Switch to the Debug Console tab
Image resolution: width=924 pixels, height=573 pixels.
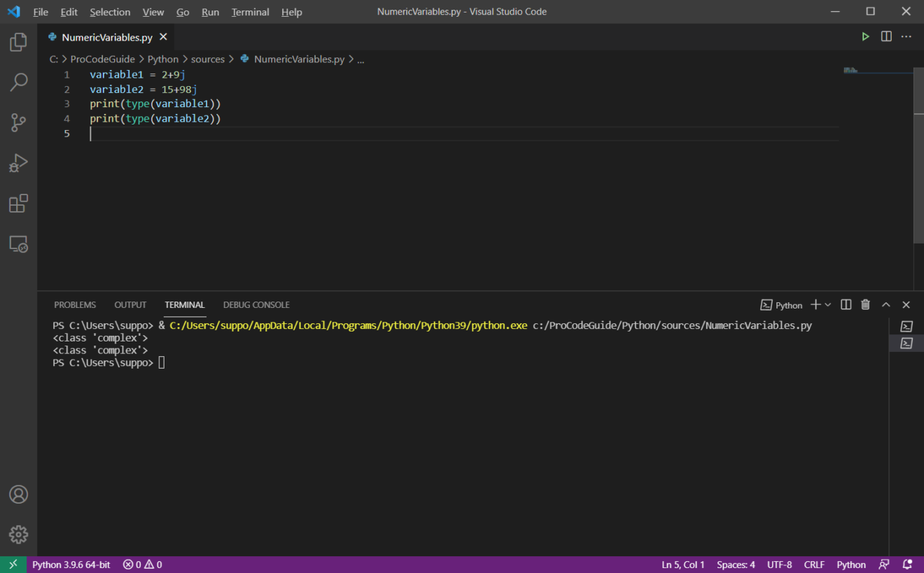click(x=256, y=304)
